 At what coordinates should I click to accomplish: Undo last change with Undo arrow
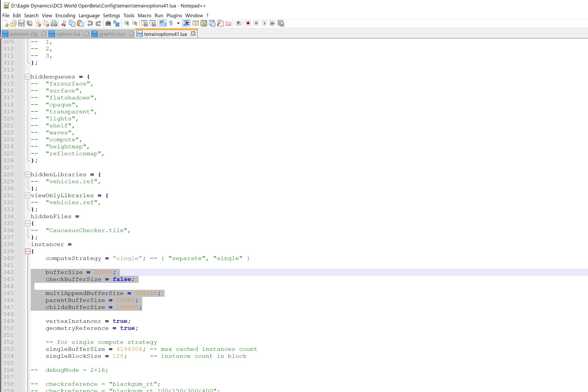90,24
